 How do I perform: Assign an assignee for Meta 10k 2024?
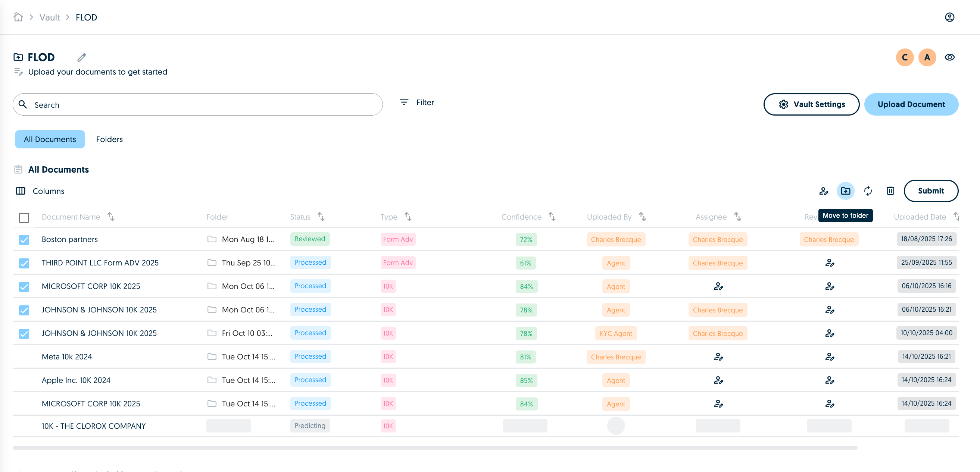pos(718,357)
